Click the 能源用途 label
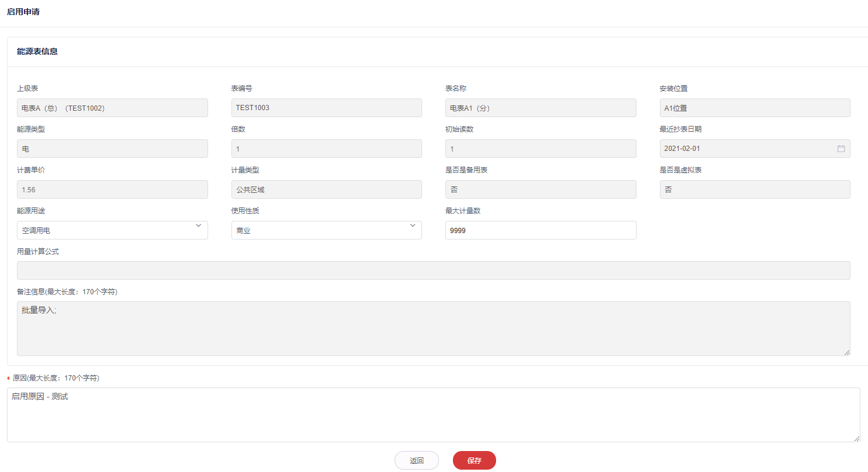The image size is (868, 472). [x=31, y=211]
